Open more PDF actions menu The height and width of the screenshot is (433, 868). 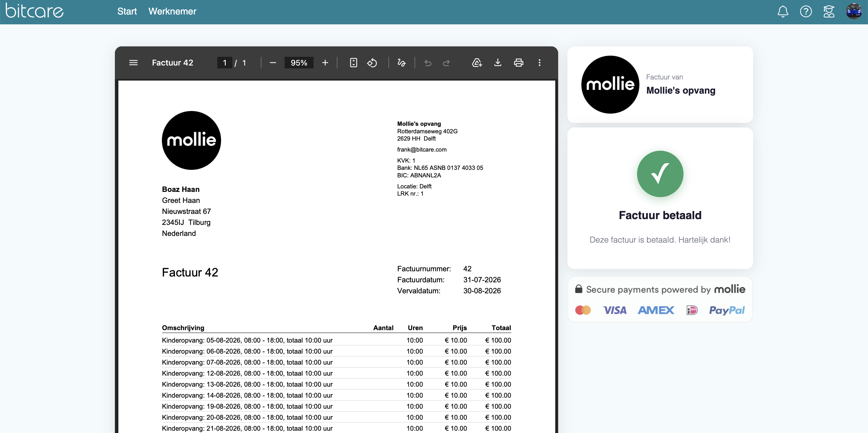pyautogui.click(x=539, y=63)
